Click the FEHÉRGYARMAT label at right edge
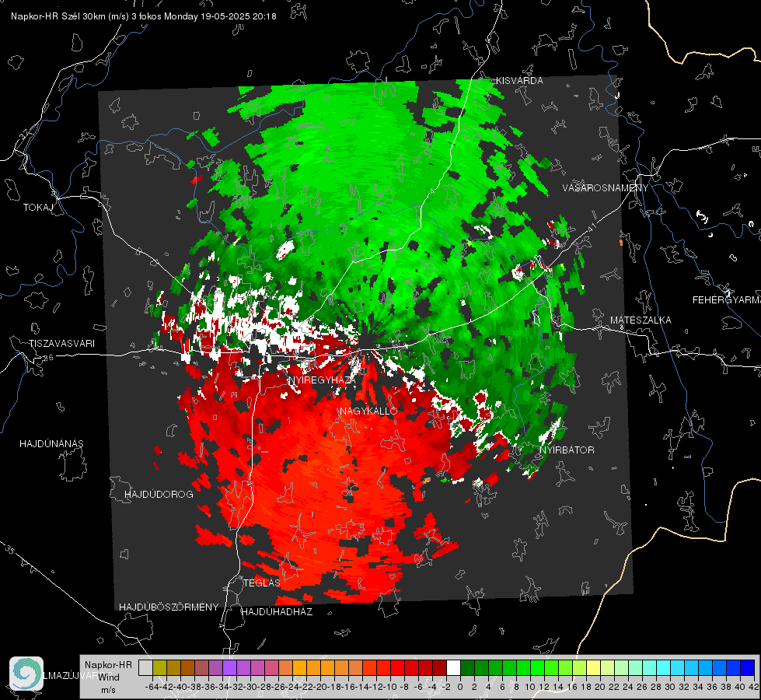Viewport: 761px width, 700px height. point(727,300)
